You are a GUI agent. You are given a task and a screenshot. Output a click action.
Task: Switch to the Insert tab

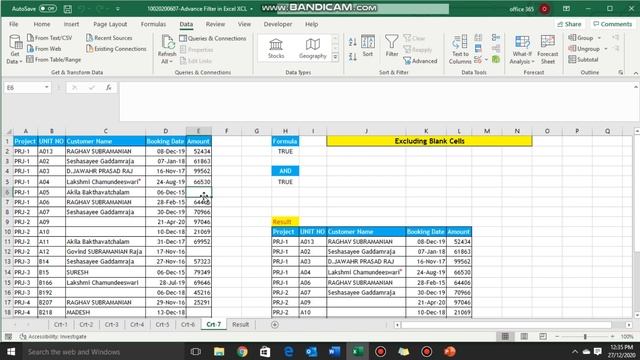pyautogui.click(x=71, y=24)
